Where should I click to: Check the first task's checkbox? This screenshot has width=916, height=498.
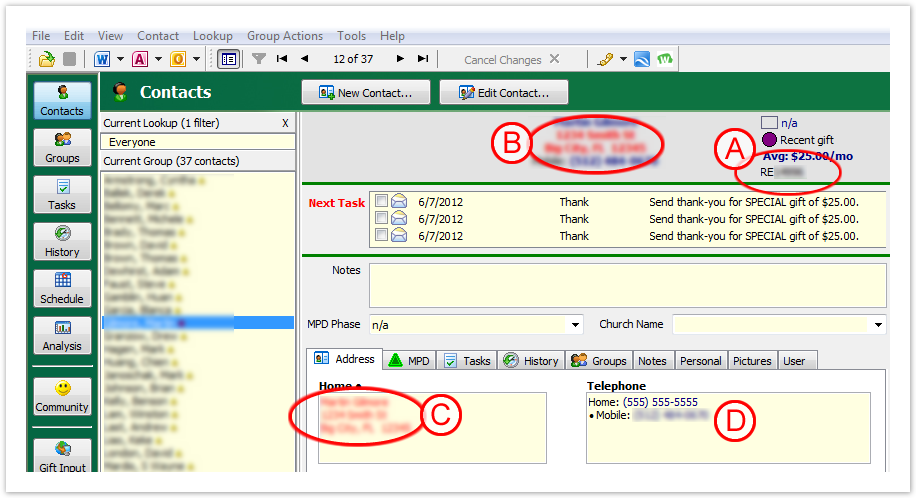(381, 201)
